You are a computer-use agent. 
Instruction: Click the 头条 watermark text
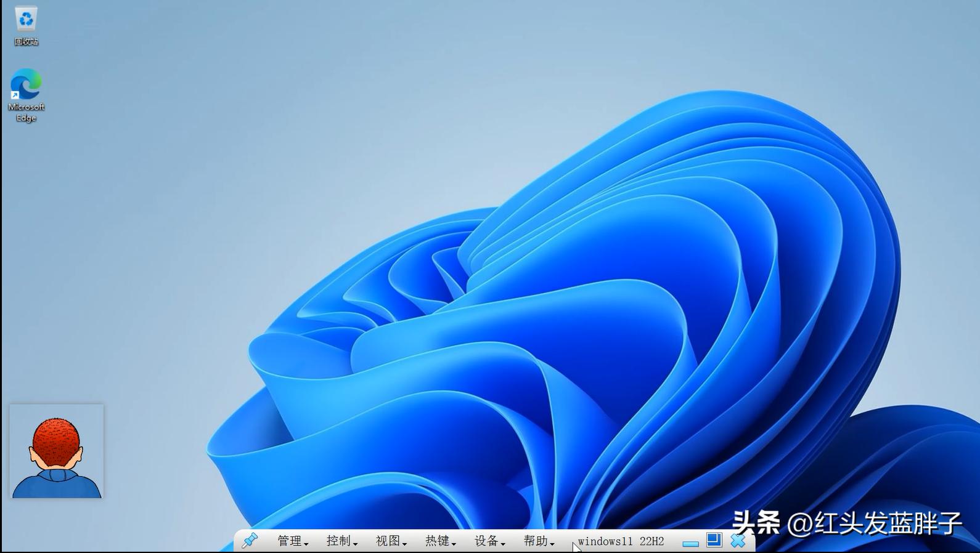(756, 523)
